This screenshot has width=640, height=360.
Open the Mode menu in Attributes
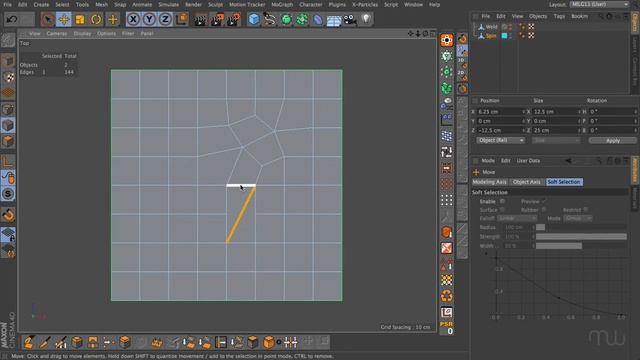(x=488, y=161)
